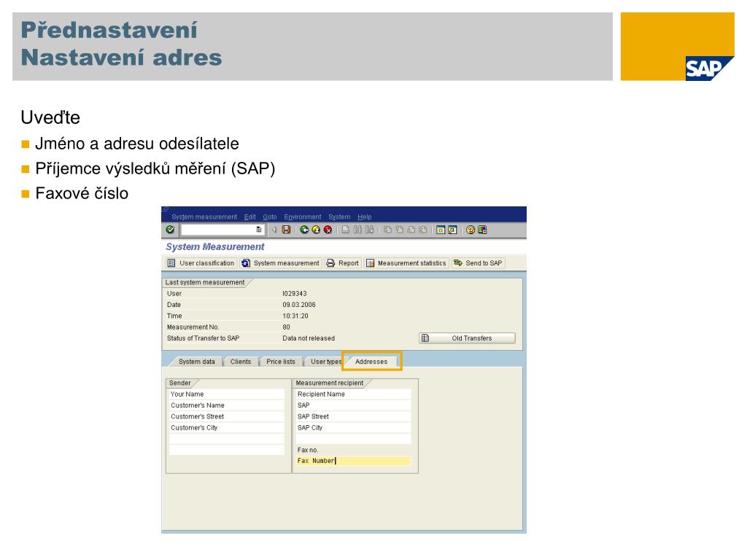This screenshot has width=747, height=560.
Task: Click the Last Page icon
Action: coord(423,230)
